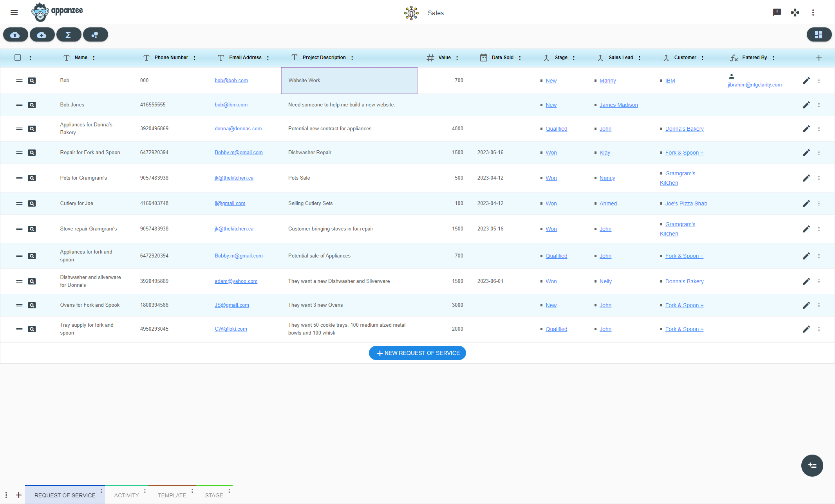Screen dimensions: 835x504
Task: Open record details for Bob Jones row
Action: click(x=32, y=105)
